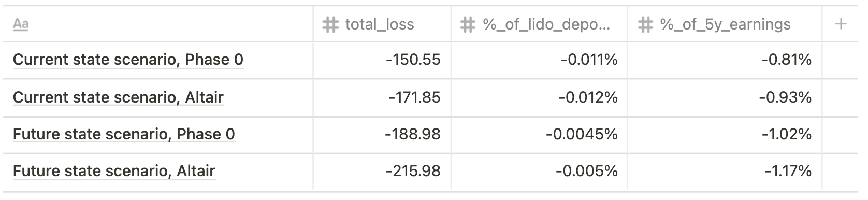This screenshot has width=868, height=200.
Task: Click the Aa title column icon
Action: pyautogui.click(x=20, y=25)
